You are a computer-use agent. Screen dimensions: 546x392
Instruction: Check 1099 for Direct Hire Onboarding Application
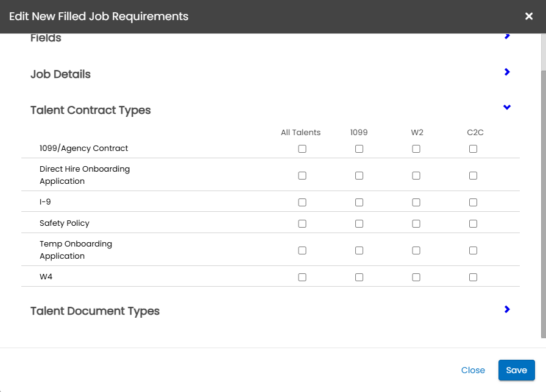[359, 176]
